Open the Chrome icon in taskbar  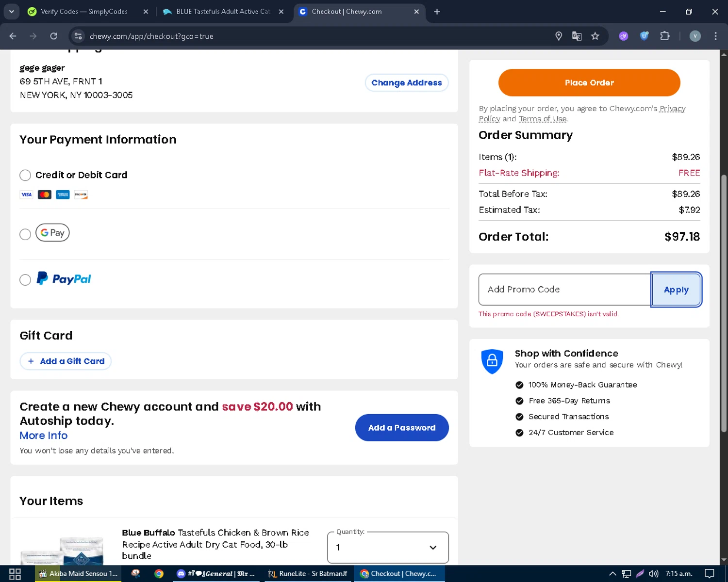159,574
